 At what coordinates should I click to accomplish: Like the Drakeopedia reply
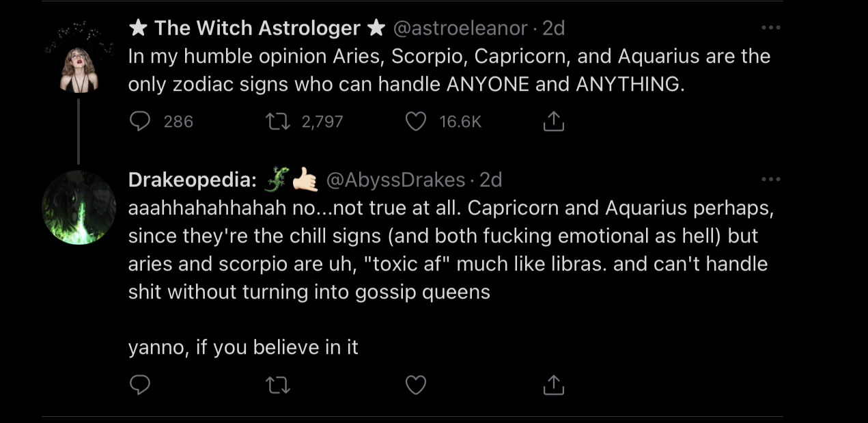416,385
